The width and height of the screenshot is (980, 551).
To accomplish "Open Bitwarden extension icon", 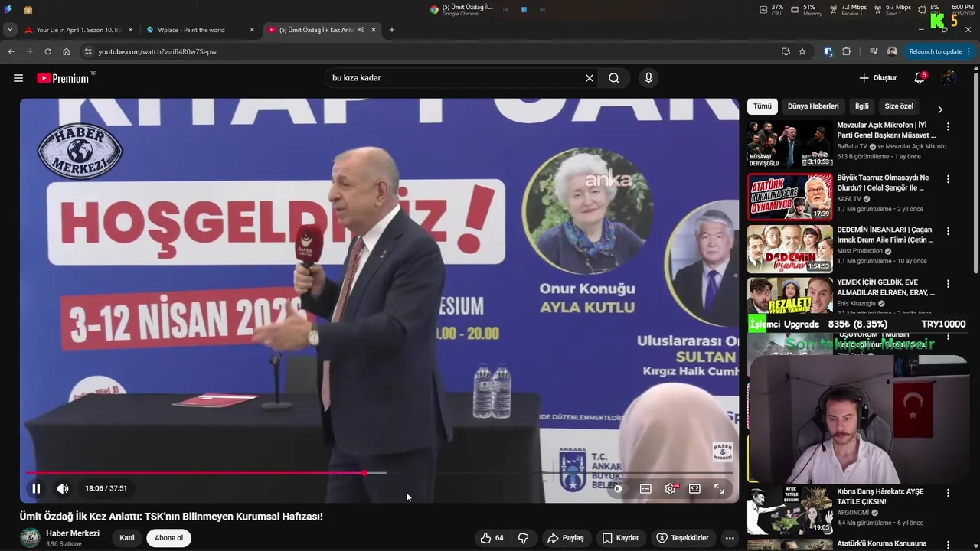I will coord(828,51).
